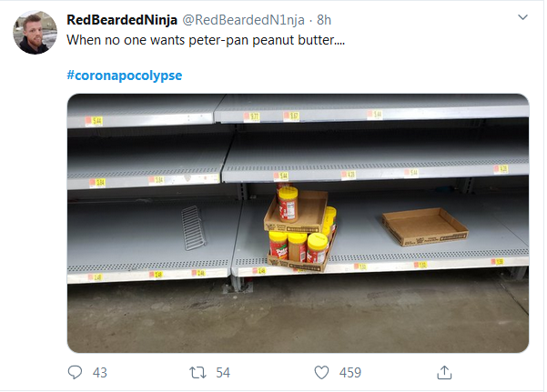The width and height of the screenshot is (547, 392).
Task: Click the single jar in the upper cardboard tray
Action: pos(289,205)
